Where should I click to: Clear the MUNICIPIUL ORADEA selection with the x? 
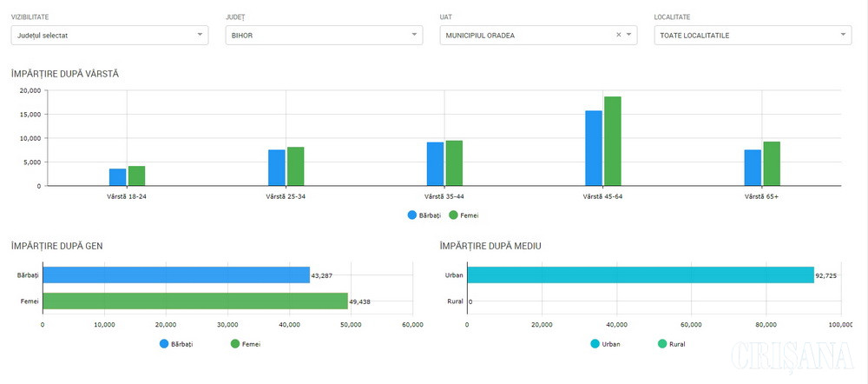618,35
